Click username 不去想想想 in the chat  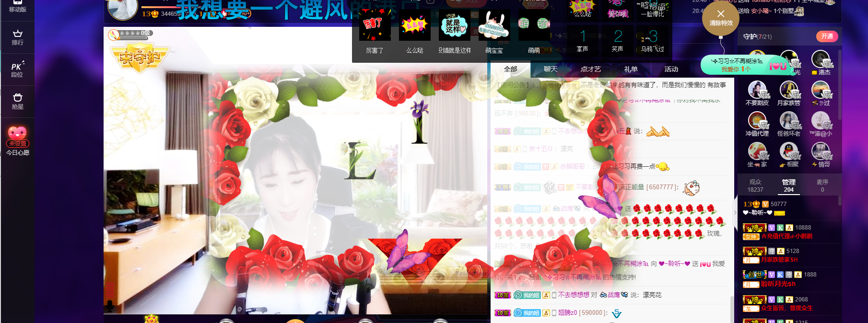click(x=574, y=295)
